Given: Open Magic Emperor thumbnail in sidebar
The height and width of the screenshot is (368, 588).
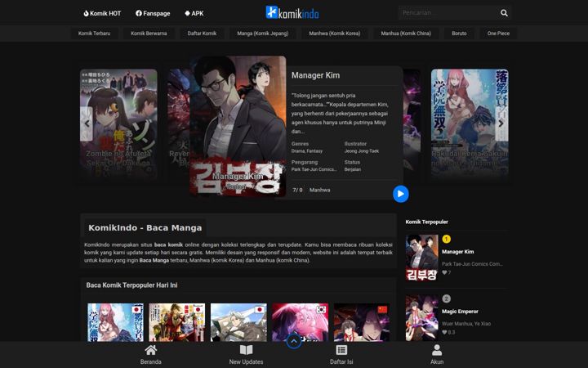Looking at the screenshot, I should coord(422,317).
